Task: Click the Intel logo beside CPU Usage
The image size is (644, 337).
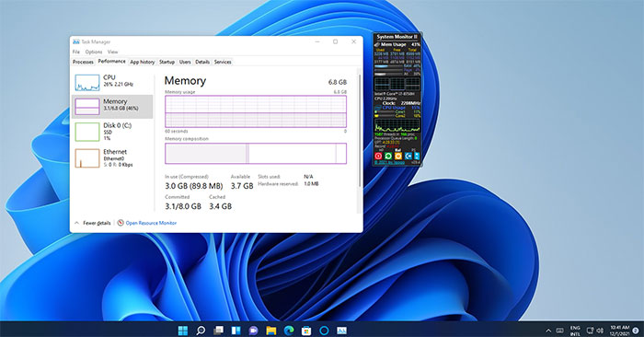Action: click(x=377, y=107)
